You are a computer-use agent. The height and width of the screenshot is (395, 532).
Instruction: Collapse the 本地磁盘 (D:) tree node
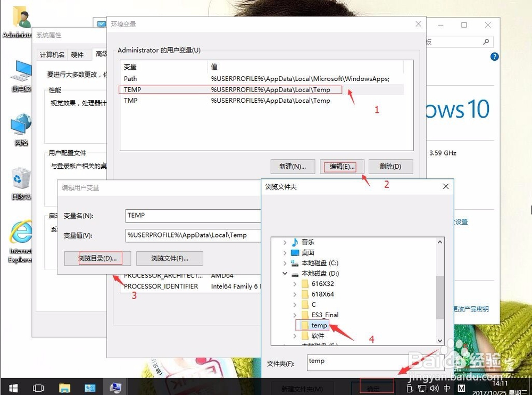tap(285, 273)
